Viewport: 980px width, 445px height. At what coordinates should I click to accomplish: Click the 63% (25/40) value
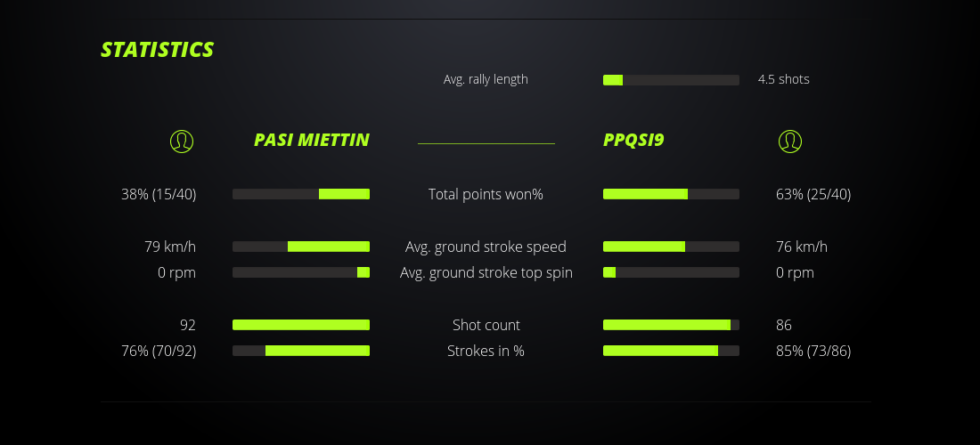pyautogui.click(x=813, y=194)
